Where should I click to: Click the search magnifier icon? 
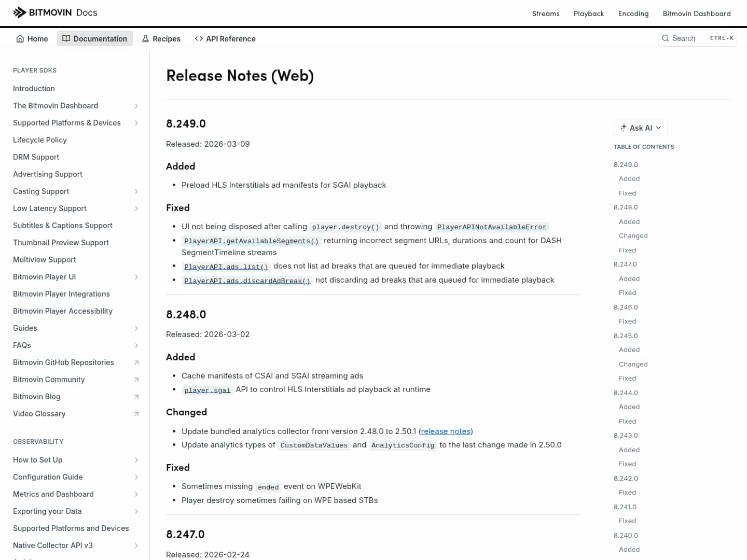coord(666,38)
